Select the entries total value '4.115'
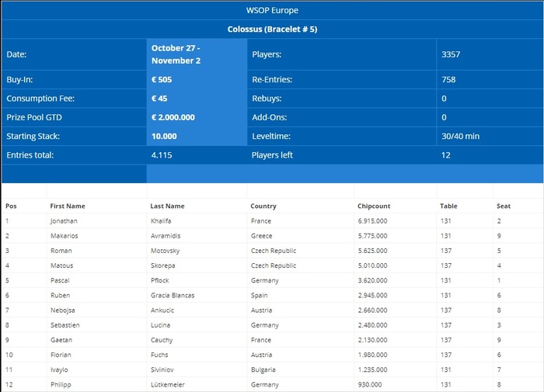The width and height of the screenshot is (544, 392). click(162, 155)
